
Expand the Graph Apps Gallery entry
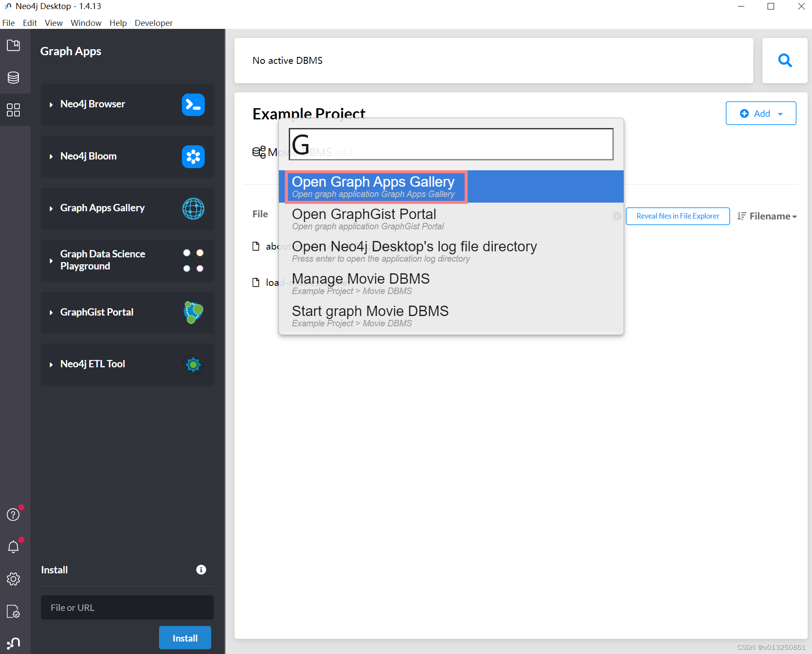pos(51,209)
